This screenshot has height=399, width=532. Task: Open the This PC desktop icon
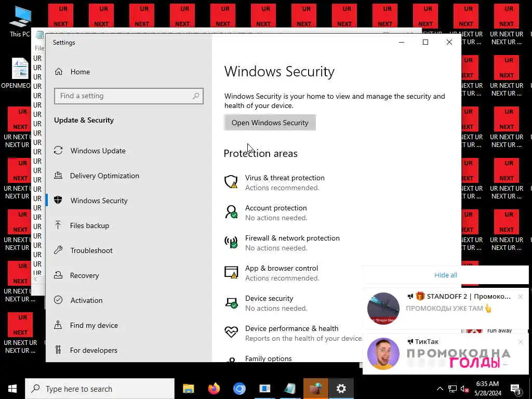click(x=20, y=21)
